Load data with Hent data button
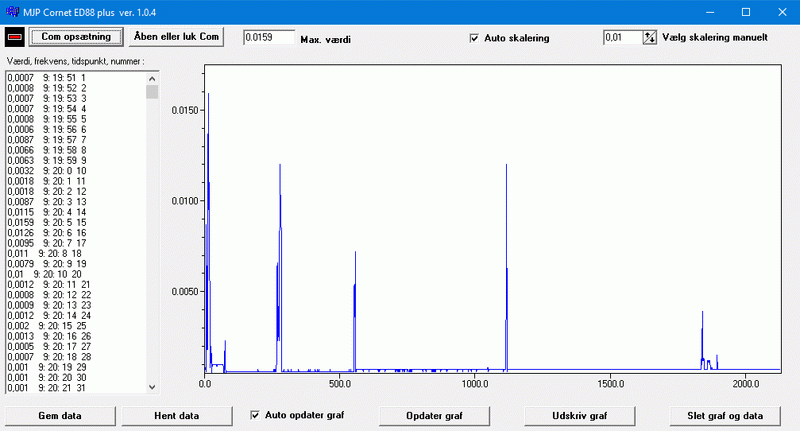The width and height of the screenshot is (800, 431). pyautogui.click(x=177, y=416)
